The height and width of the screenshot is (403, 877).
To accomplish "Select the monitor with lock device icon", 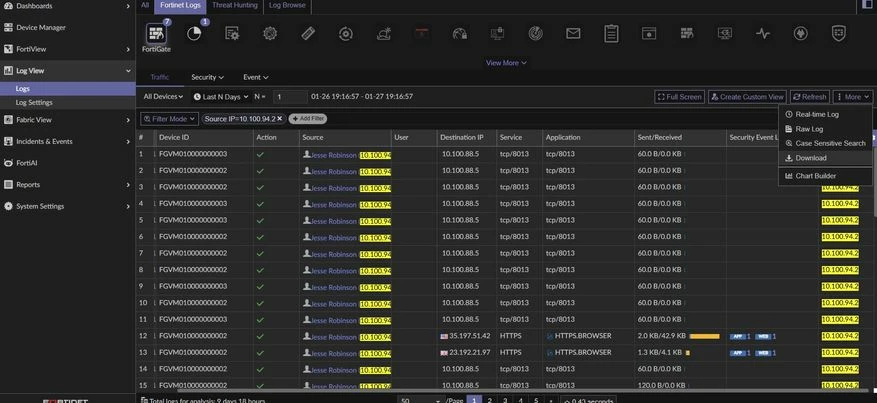I will tap(497, 34).
